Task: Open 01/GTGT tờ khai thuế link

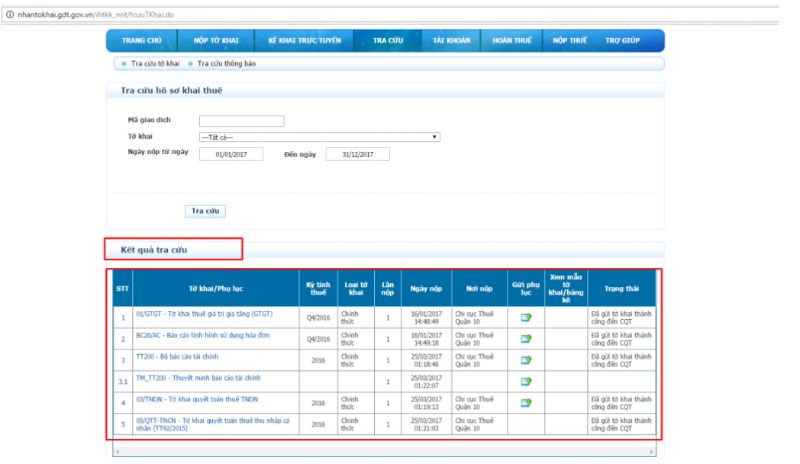Action: 204,312
